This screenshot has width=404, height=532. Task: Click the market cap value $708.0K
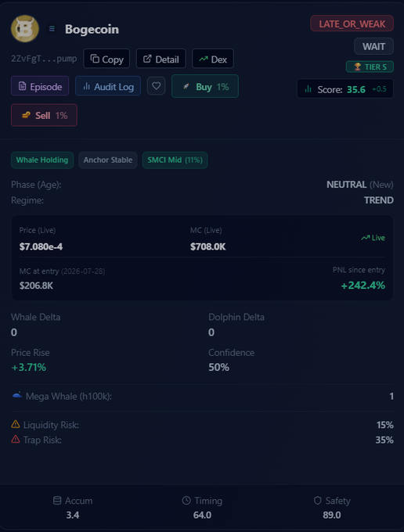click(207, 246)
